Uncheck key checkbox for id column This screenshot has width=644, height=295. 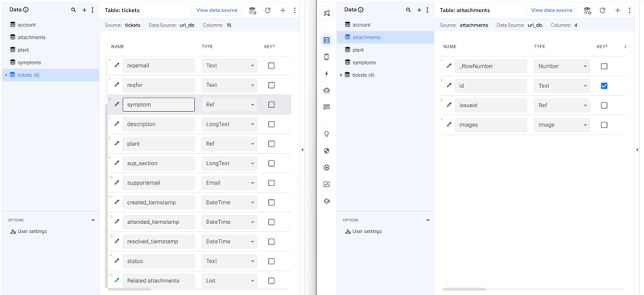[x=604, y=85]
